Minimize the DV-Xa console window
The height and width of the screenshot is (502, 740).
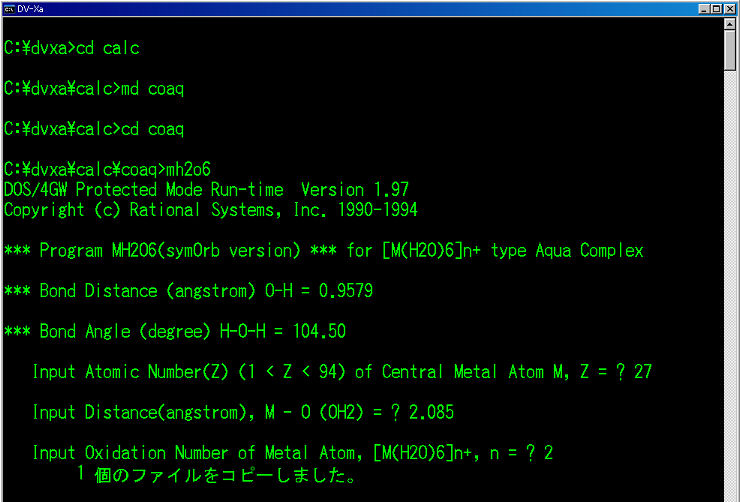click(x=704, y=9)
